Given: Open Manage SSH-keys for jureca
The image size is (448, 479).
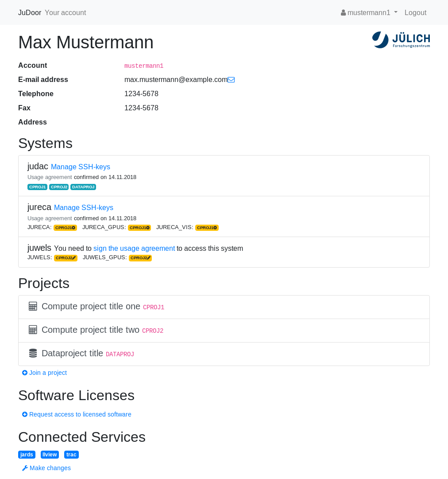Looking at the screenshot, I should (84, 208).
